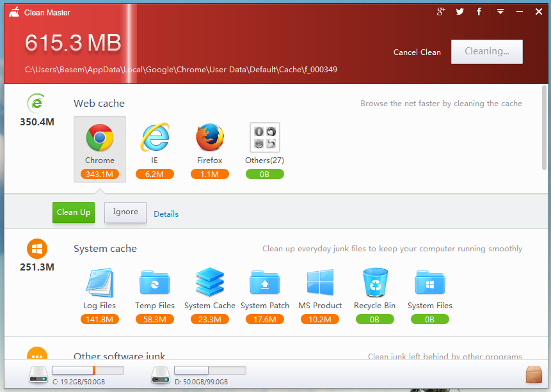Viewport: 551px width, 392px height.
Task: Click the Web cache heading
Action: coord(99,103)
